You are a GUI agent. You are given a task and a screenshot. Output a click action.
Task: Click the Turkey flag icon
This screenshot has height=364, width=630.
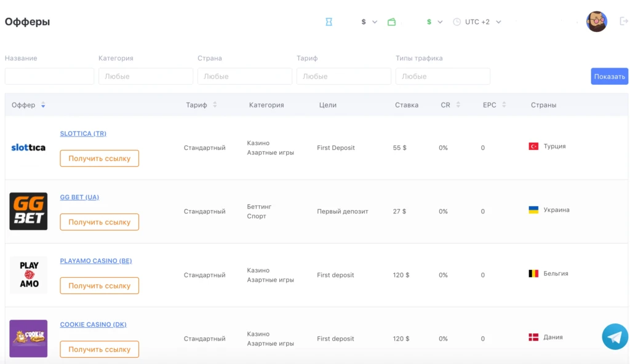(533, 146)
